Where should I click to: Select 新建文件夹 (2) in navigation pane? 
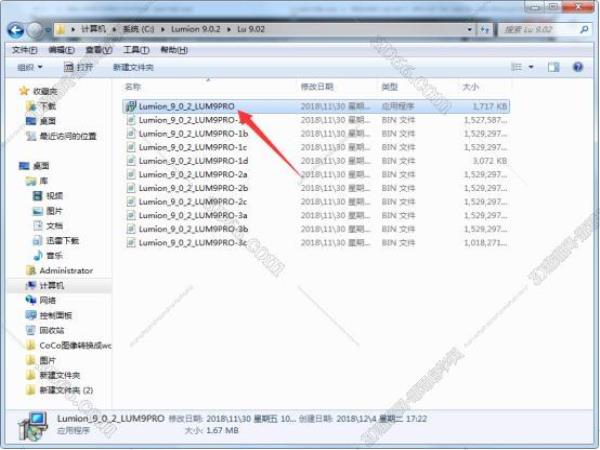tap(66, 390)
